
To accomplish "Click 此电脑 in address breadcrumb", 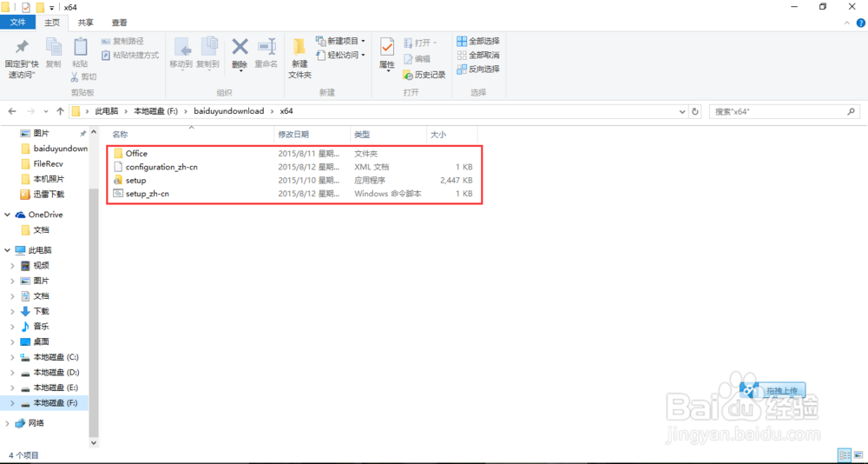I will click(x=107, y=111).
